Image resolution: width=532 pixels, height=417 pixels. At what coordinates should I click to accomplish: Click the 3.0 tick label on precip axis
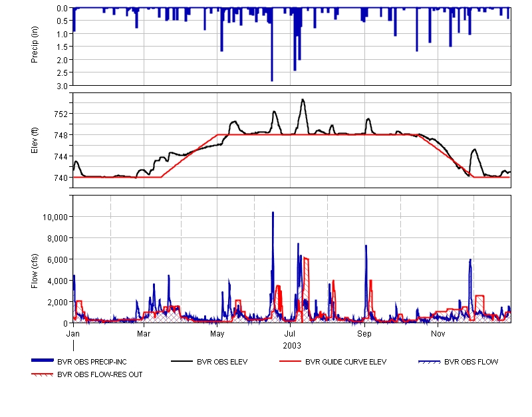coord(63,86)
